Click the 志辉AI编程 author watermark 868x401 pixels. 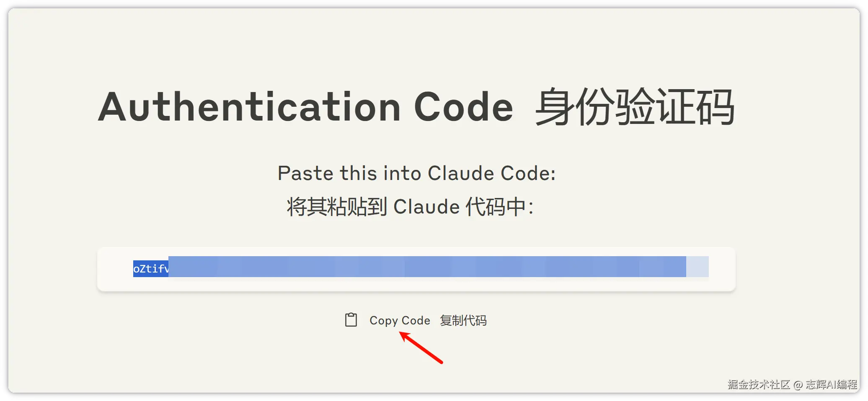click(832, 384)
